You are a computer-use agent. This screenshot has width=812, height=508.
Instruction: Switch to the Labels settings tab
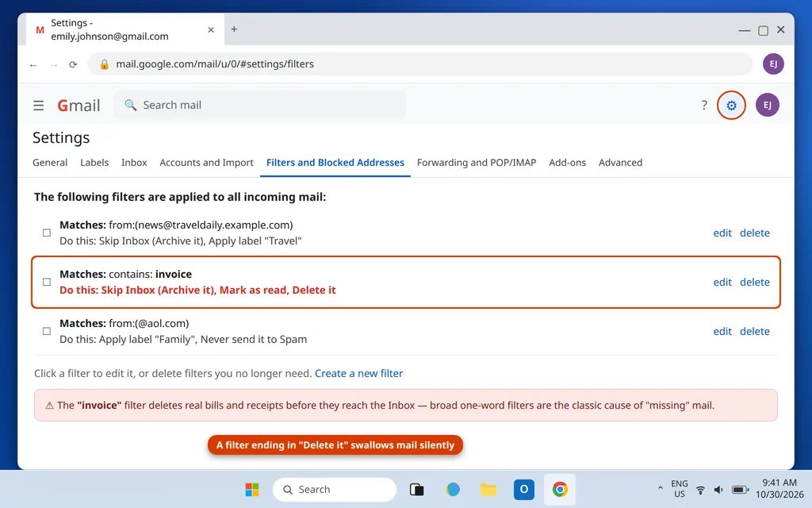click(94, 163)
